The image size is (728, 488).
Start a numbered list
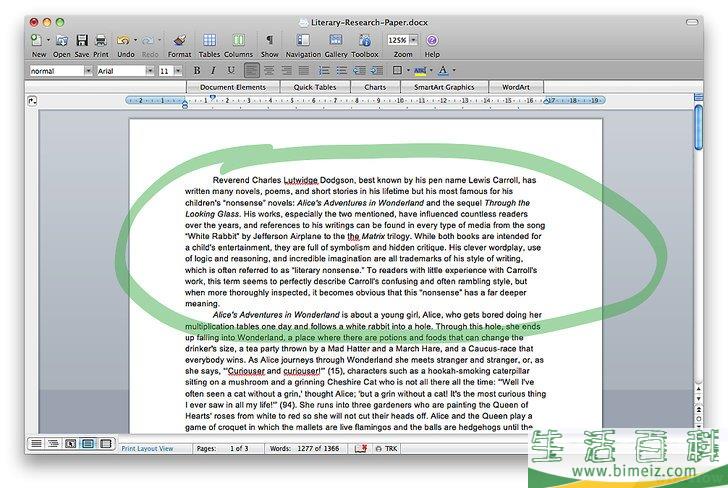click(x=324, y=71)
